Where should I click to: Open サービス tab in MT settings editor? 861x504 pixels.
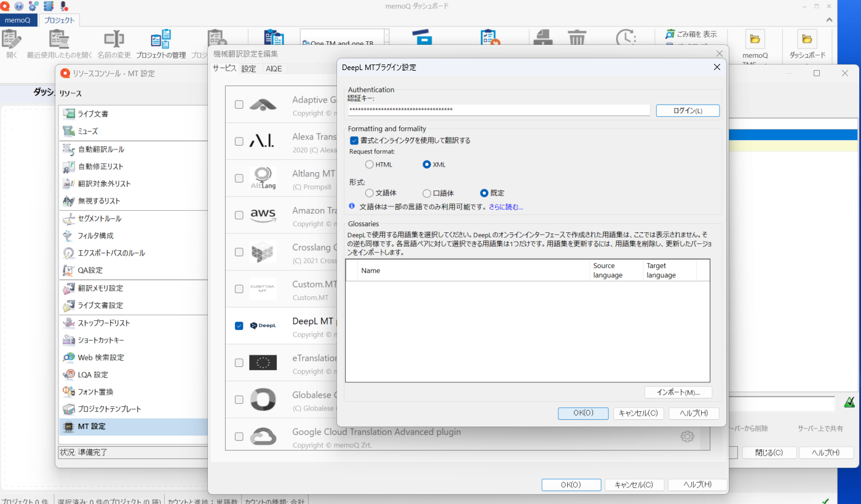point(224,68)
